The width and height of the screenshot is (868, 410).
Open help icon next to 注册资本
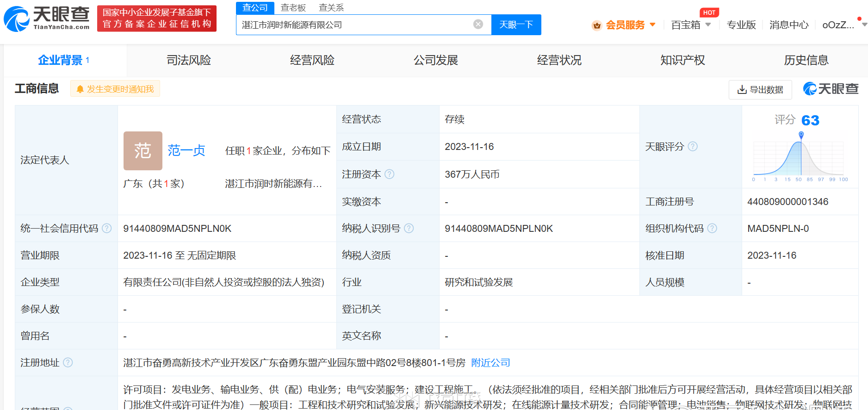(390, 174)
